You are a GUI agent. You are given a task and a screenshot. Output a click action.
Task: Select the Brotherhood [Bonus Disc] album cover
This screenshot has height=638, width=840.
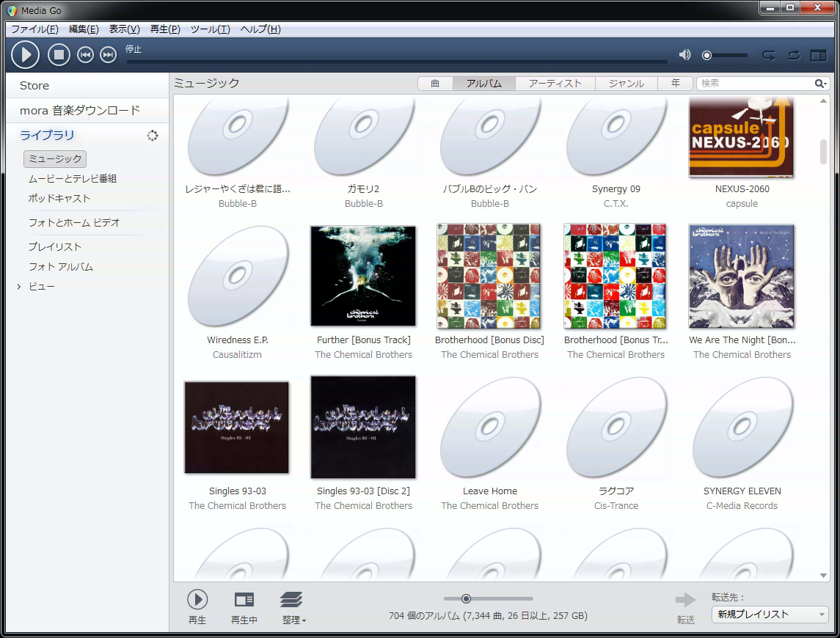click(x=489, y=276)
